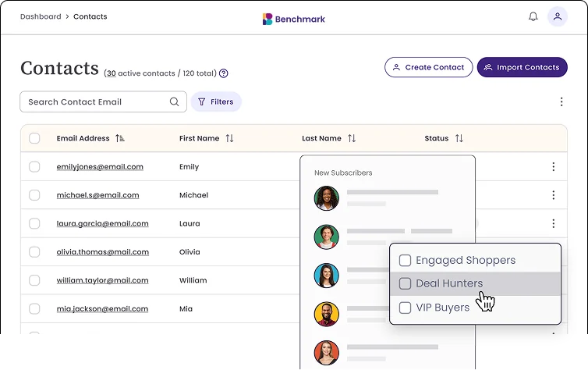This screenshot has height=370, width=588.
Task: Click Create Contact button
Action: 428,67
